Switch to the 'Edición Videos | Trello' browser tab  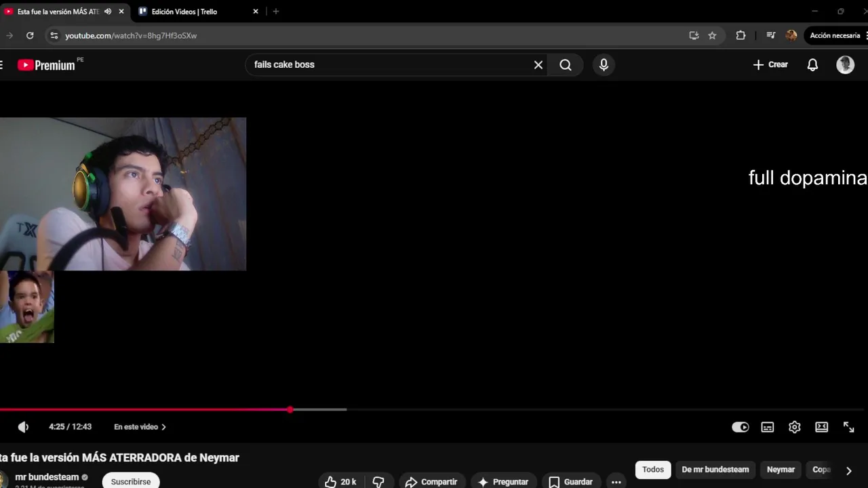pyautogui.click(x=184, y=12)
